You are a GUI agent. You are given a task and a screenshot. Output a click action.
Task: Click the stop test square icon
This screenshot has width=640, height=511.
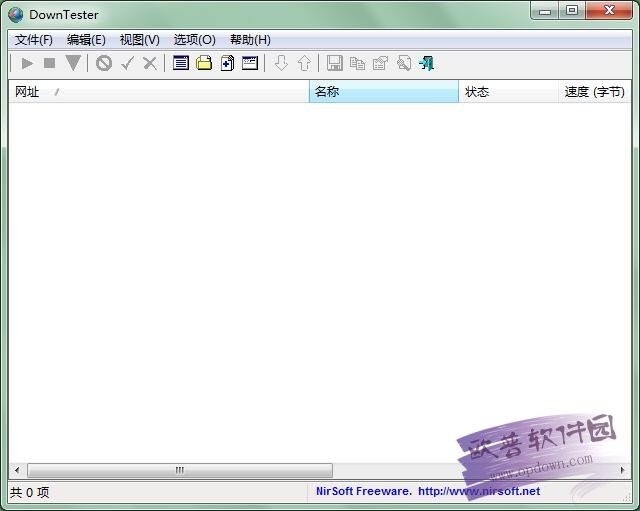point(49,63)
